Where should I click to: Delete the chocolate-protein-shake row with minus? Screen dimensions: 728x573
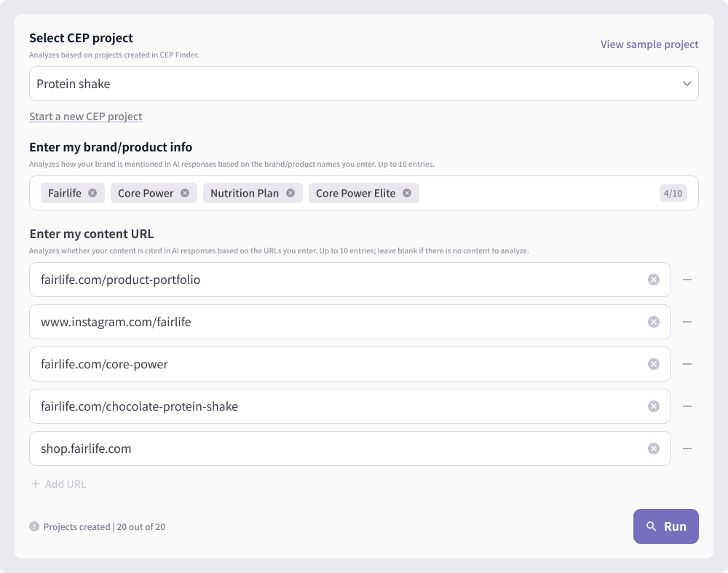[x=687, y=406]
